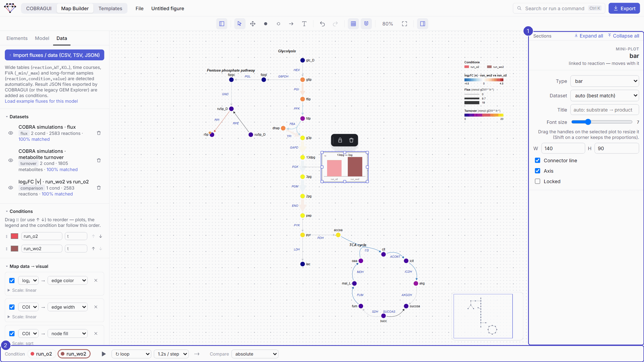Toggle the snap magnet icon
The width and height of the screenshot is (644, 362).
click(x=366, y=24)
